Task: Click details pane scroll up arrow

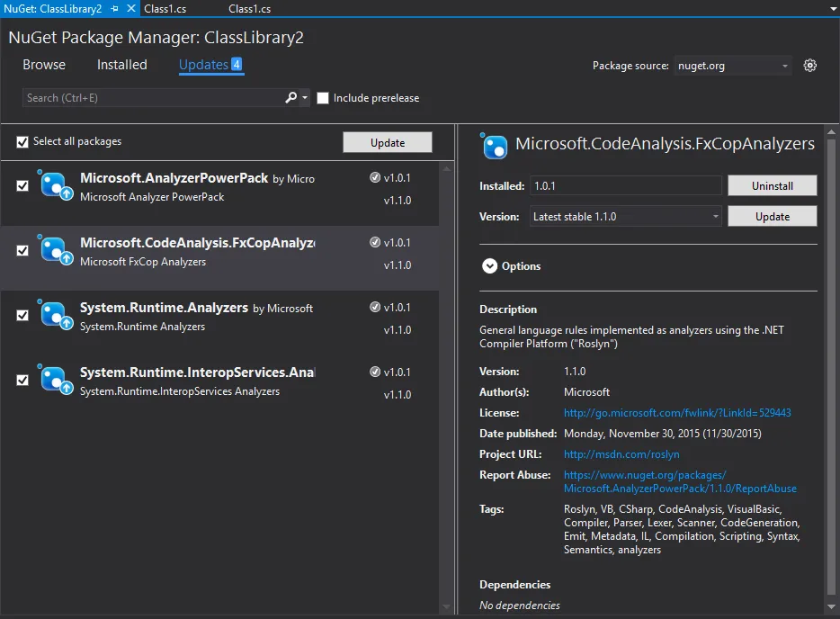Action: (831, 132)
